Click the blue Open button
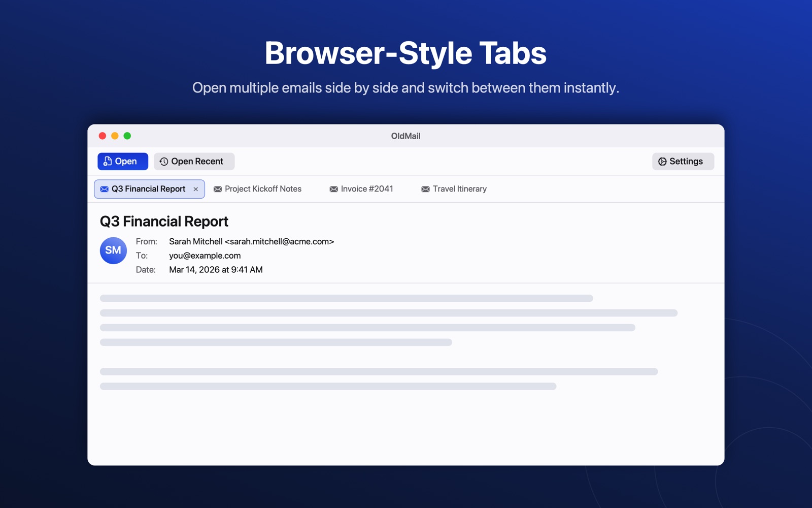The width and height of the screenshot is (812, 508). 123,162
